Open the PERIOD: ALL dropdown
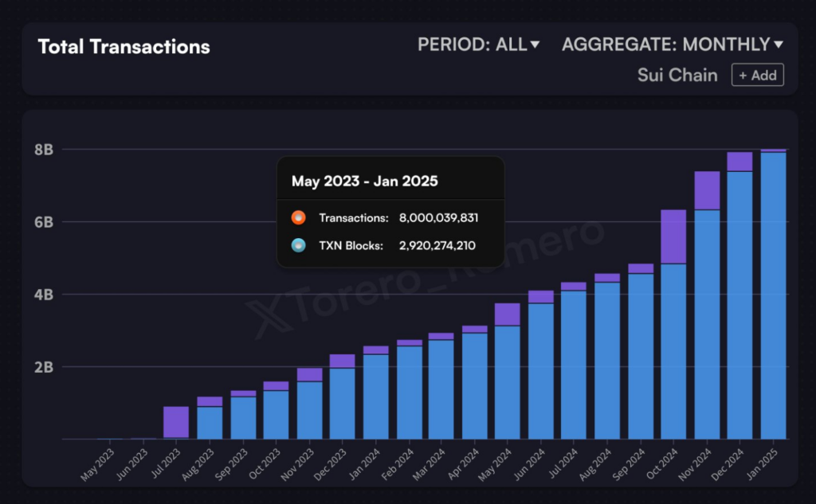The image size is (816, 504). (478, 45)
